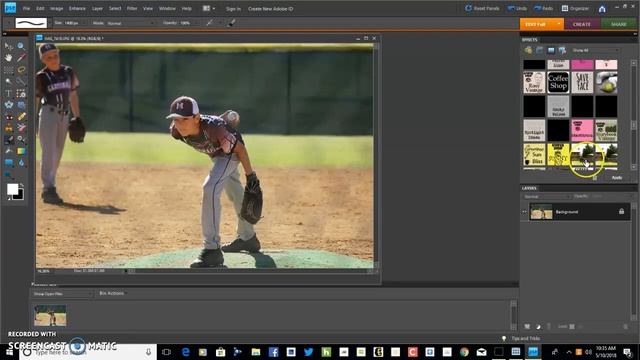Switch to the SHARE tab

click(618, 24)
